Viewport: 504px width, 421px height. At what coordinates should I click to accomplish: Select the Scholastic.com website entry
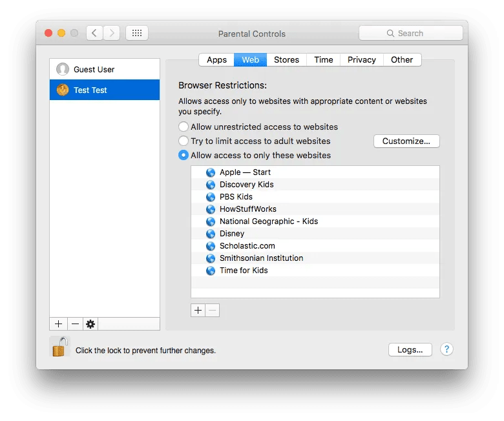pos(315,245)
